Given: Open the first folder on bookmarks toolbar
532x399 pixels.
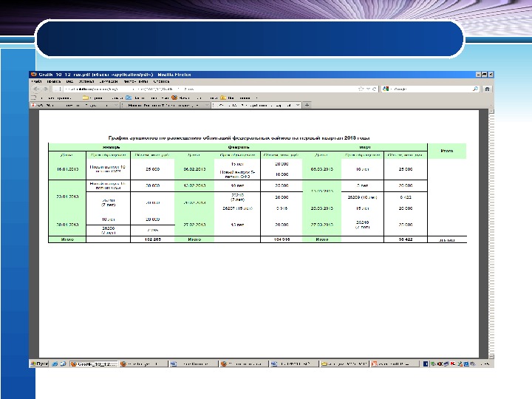Looking at the screenshot, I should click(86, 98).
